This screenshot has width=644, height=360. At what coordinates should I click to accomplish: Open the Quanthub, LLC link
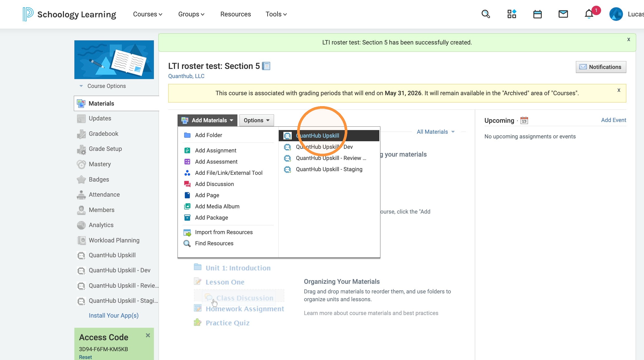[x=186, y=76]
